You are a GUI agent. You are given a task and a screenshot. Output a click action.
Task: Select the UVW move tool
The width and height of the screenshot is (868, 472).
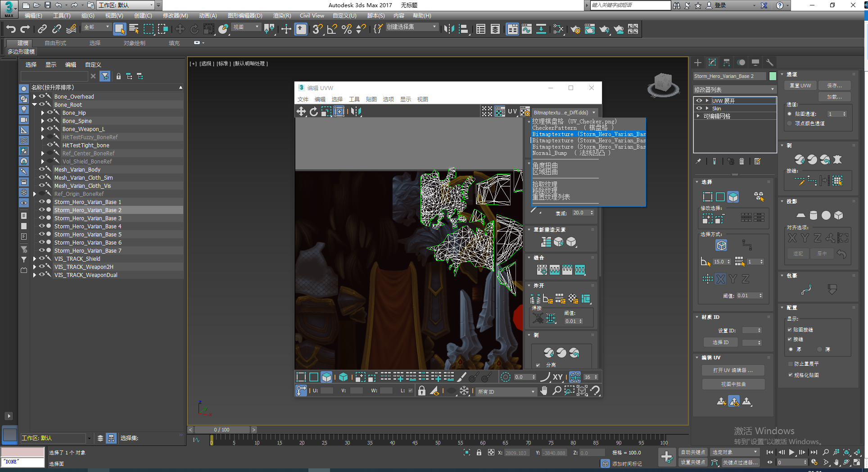[301, 111]
